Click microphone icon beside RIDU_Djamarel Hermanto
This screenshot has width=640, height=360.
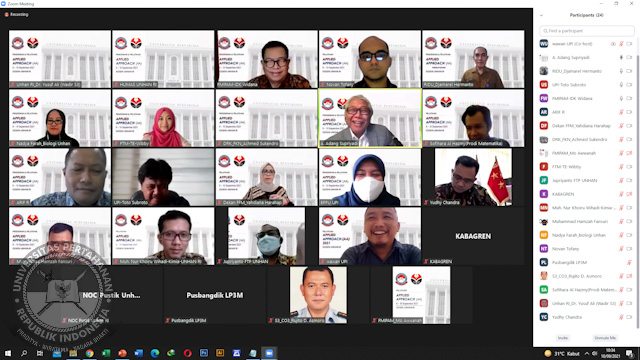pyautogui.click(x=621, y=71)
